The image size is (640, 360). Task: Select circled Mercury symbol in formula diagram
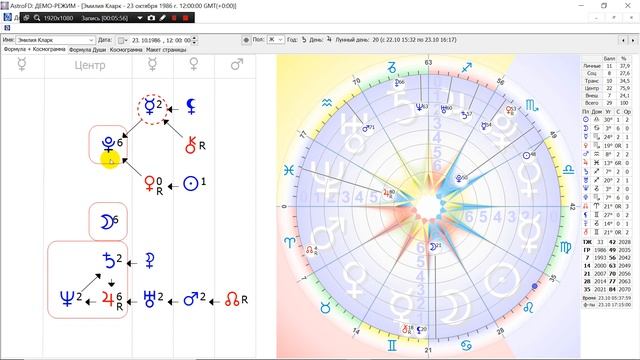pyautogui.click(x=152, y=109)
